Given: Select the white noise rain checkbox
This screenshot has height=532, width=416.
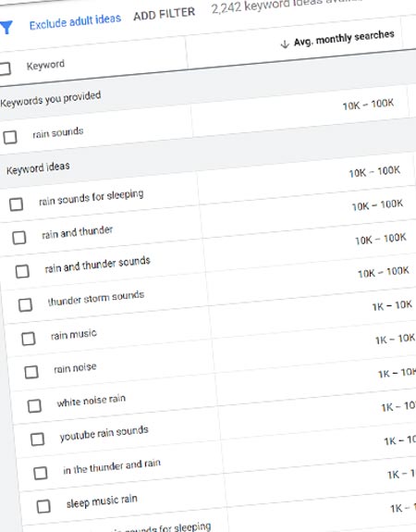Looking at the screenshot, I should tap(34, 406).
